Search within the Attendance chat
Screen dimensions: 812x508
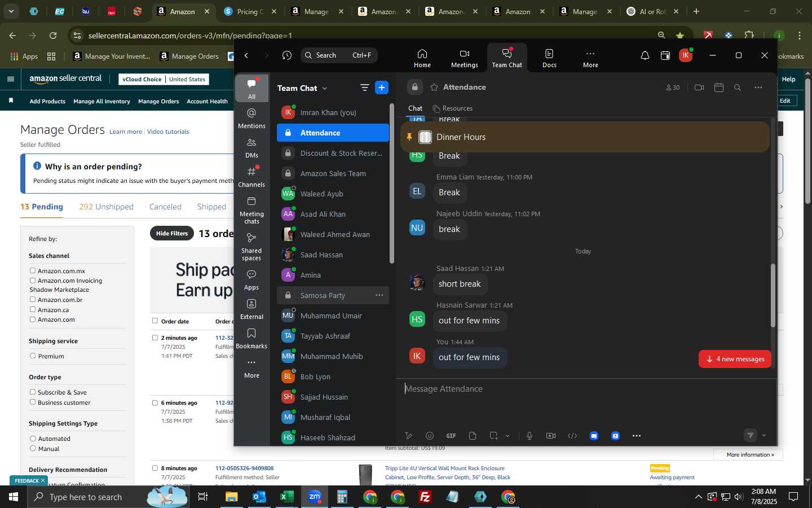[738, 87]
